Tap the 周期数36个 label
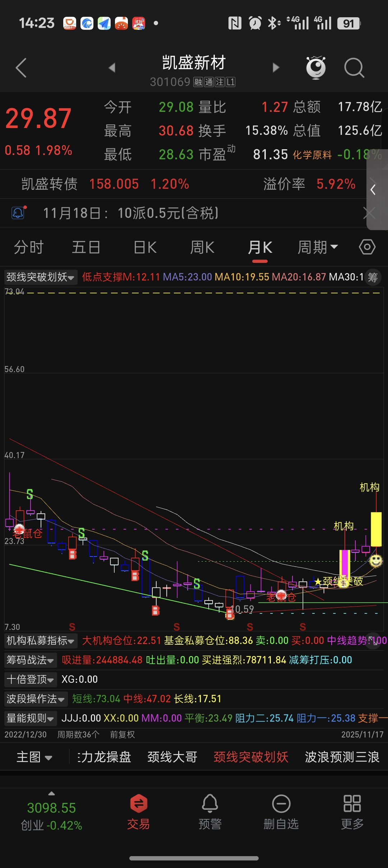Screen dimensions: 388x868 pyautogui.click(x=78, y=734)
